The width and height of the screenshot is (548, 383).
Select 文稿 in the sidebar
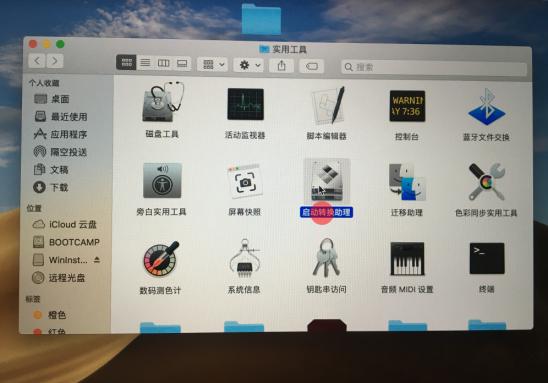click(51, 169)
